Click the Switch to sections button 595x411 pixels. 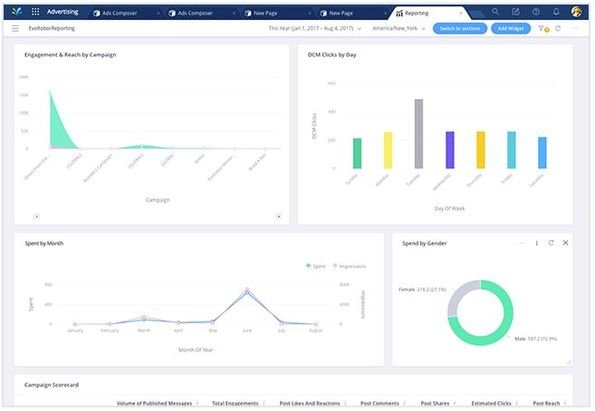click(460, 28)
